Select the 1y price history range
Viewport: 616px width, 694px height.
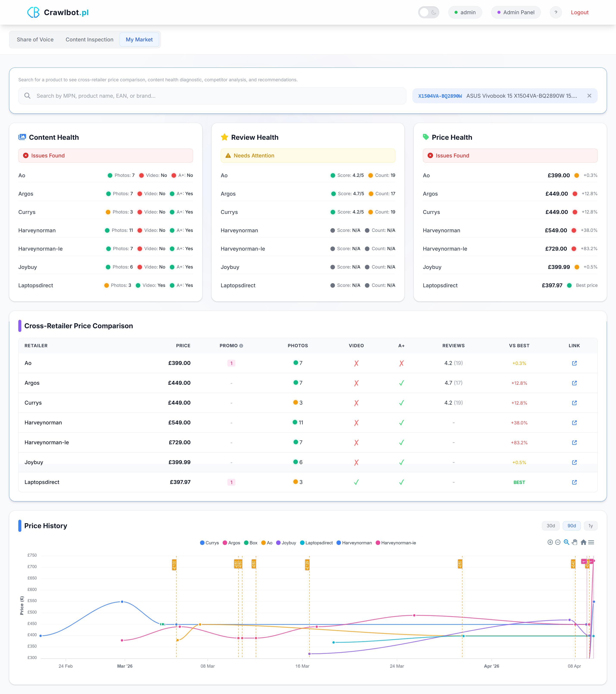click(590, 526)
